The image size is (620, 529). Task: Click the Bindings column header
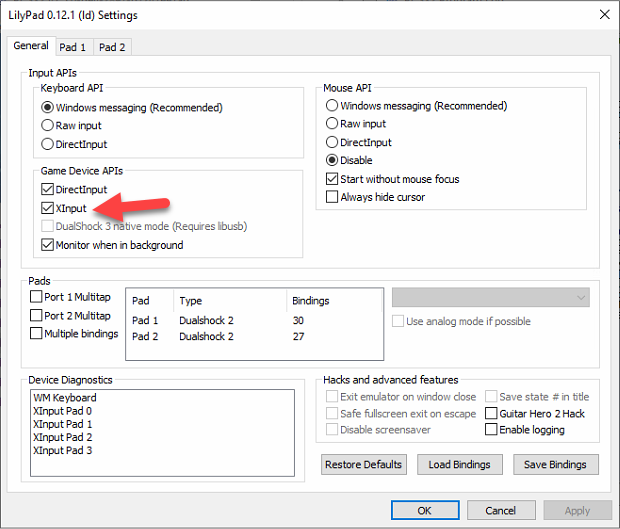click(x=334, y=301)
